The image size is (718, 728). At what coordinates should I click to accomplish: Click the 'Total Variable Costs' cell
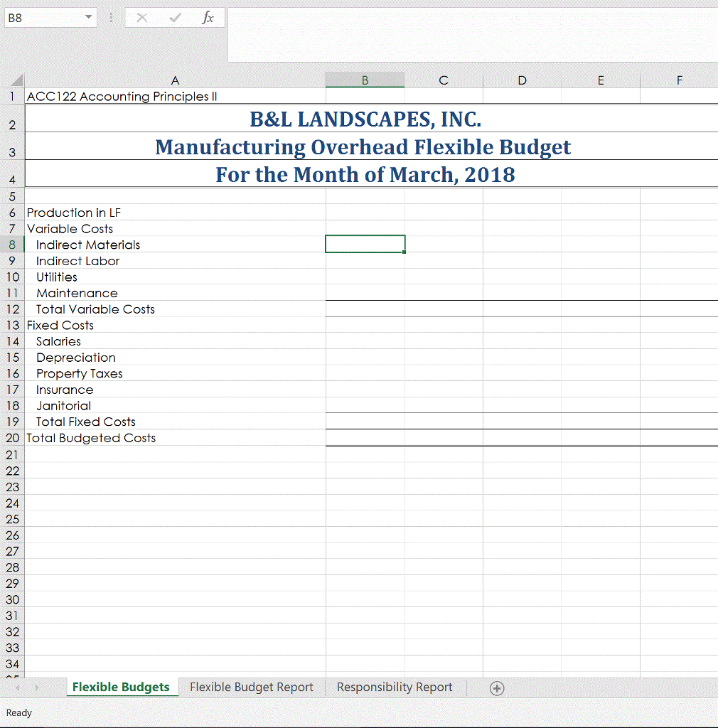[x=175, y=309]
